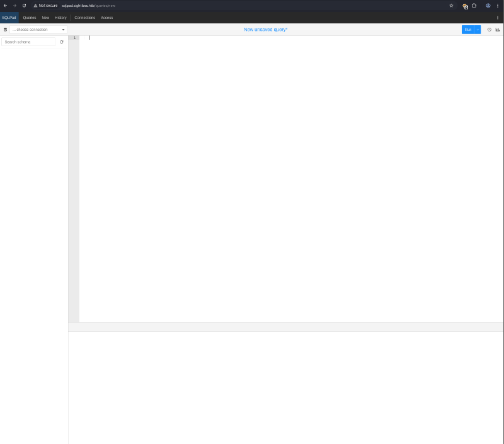
Task: Refresh the schema list
Action: click(x=61, y=42)
